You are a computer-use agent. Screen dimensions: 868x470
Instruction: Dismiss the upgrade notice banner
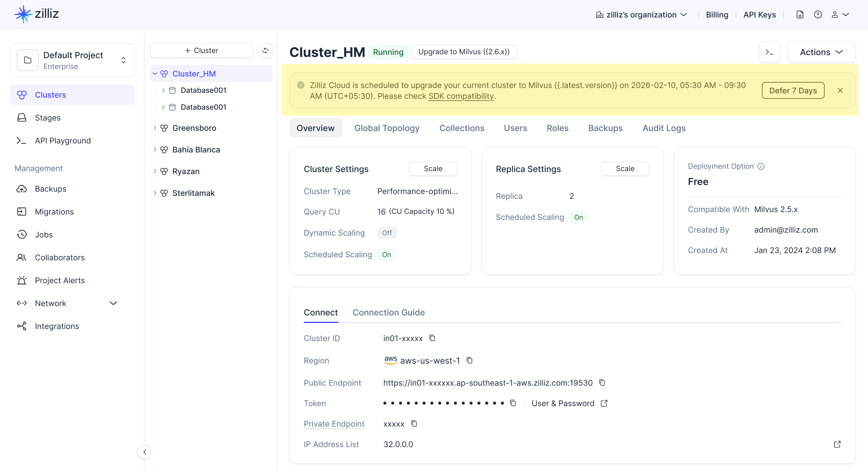840,90
